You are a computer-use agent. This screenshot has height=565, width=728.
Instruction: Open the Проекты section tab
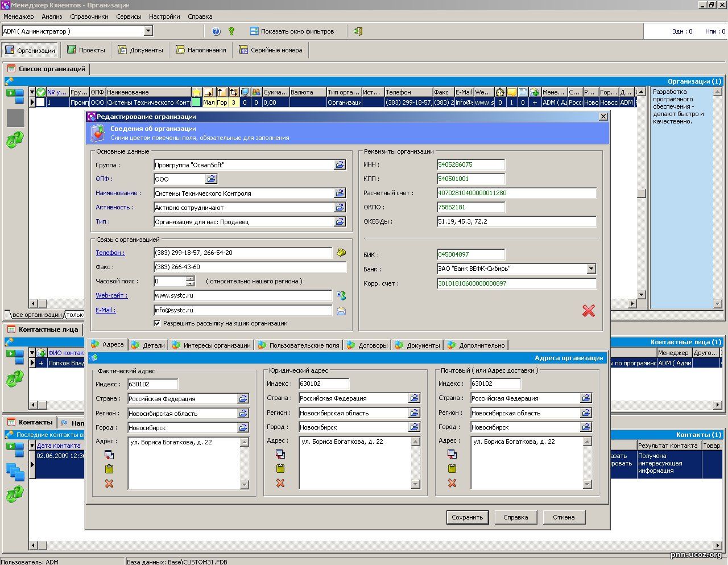pyautogui.click(x=86, y=50)
